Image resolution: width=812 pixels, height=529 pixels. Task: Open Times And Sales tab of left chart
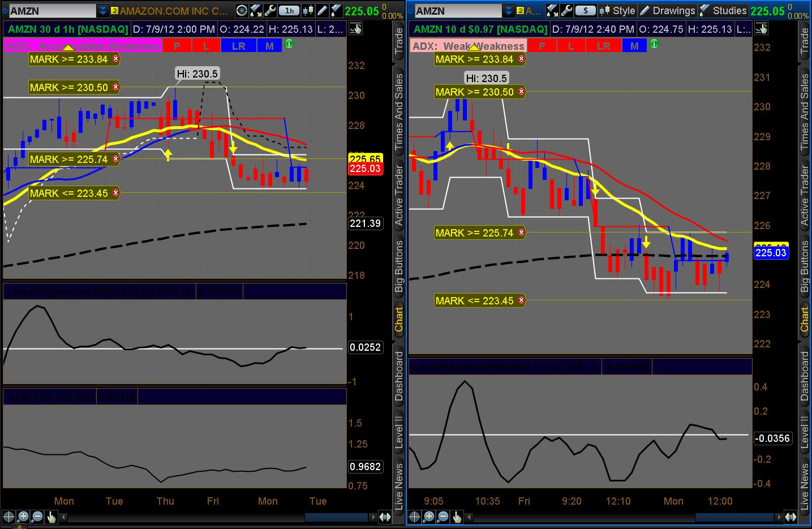[398, 111]
